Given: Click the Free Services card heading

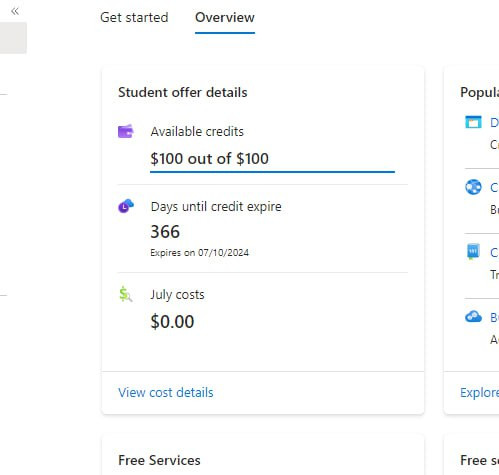Looking at the screenshot, I should click(159, 460).
